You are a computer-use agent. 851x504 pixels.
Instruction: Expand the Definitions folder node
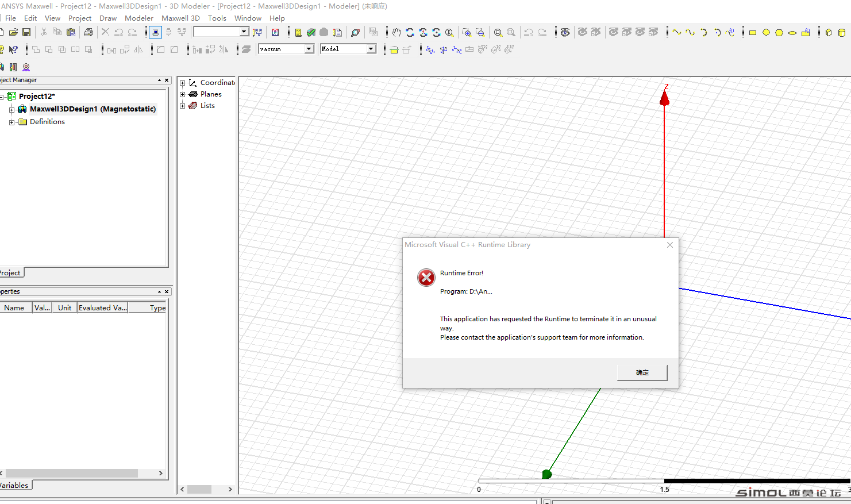(11, 122)
